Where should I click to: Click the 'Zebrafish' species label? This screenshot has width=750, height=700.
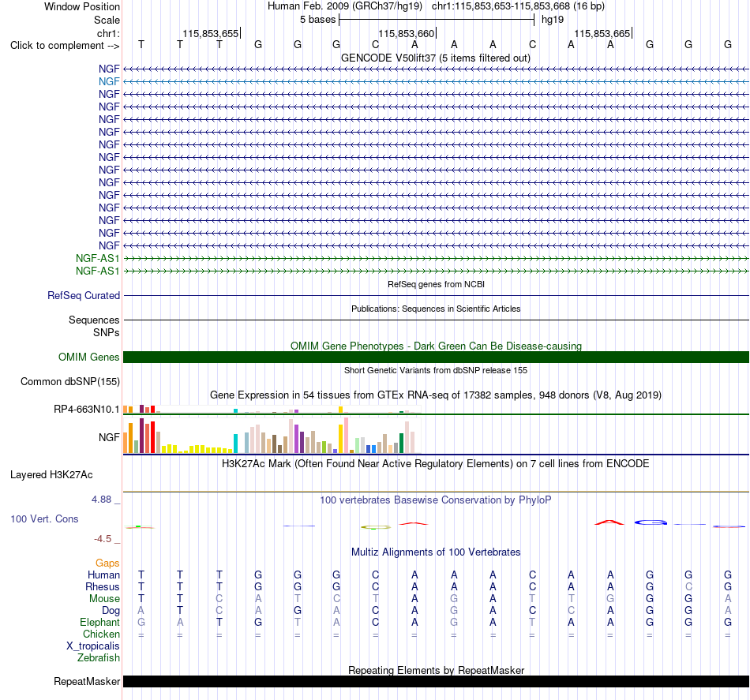click(x=99, y=658)
